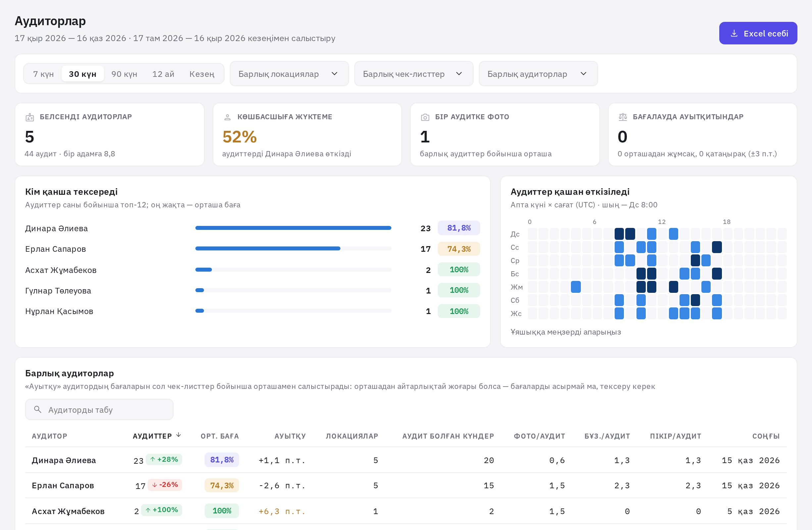Click the 74,3% badge in Кім қанша тексереді chart
812x530 pixels.
(x=459, y=249)
